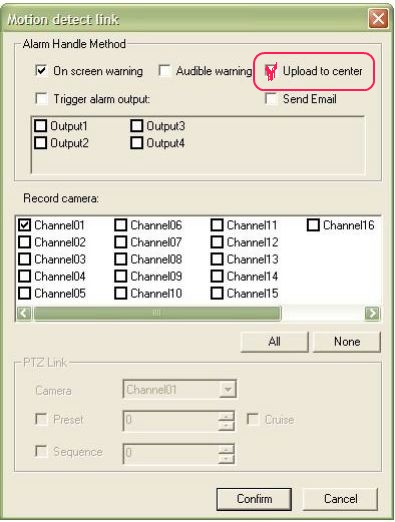Confirm the motion detect link settings
Screen dimensions: 395x522
254,499
